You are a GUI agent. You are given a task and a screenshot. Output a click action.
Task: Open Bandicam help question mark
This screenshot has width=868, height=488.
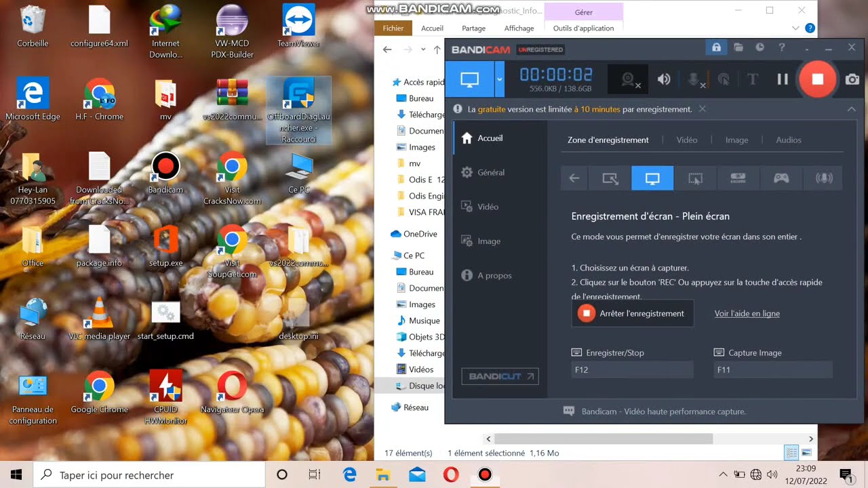tap(782, 47)
